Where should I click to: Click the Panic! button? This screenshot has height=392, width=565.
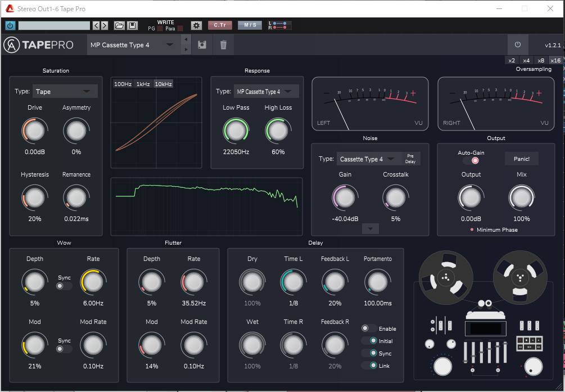pos(521,159)
